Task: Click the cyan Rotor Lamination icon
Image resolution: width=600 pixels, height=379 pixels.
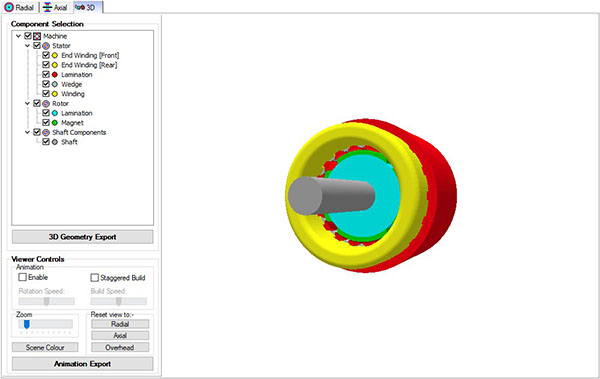Action: pyautogui.click(x=55, y=113)
